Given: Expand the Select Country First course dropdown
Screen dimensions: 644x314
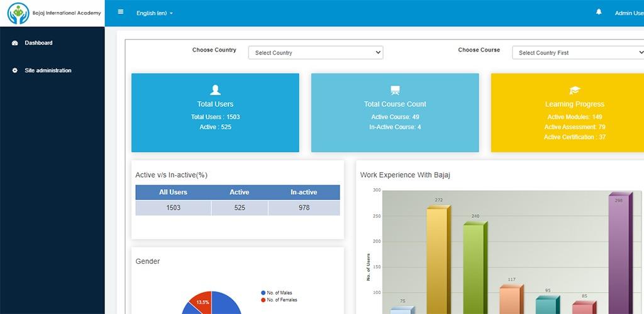Looking at the screenshot, I should click(x=578, y=53).
